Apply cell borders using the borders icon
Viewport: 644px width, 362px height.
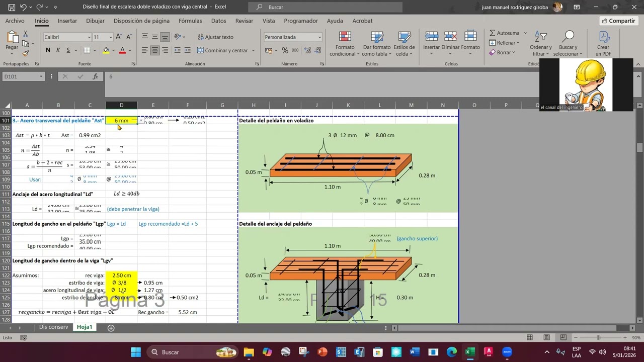[x=87, y=50]
